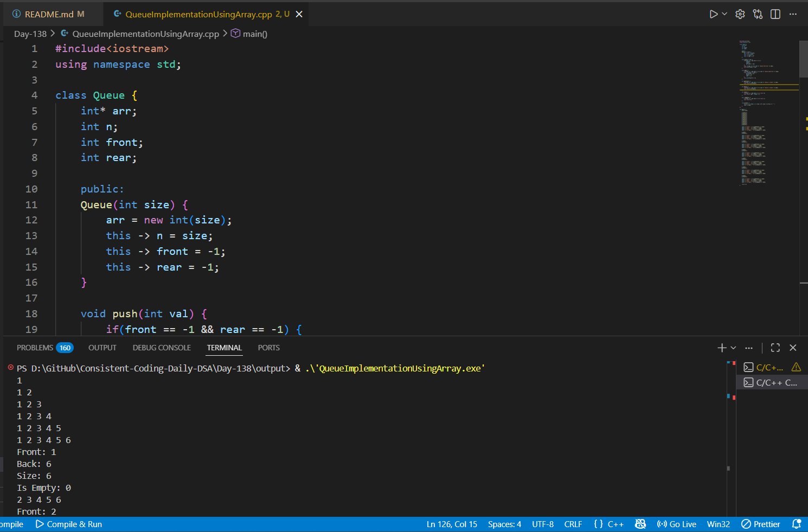Start Go Live server
The image size is (808, 532).
point(676,524)
